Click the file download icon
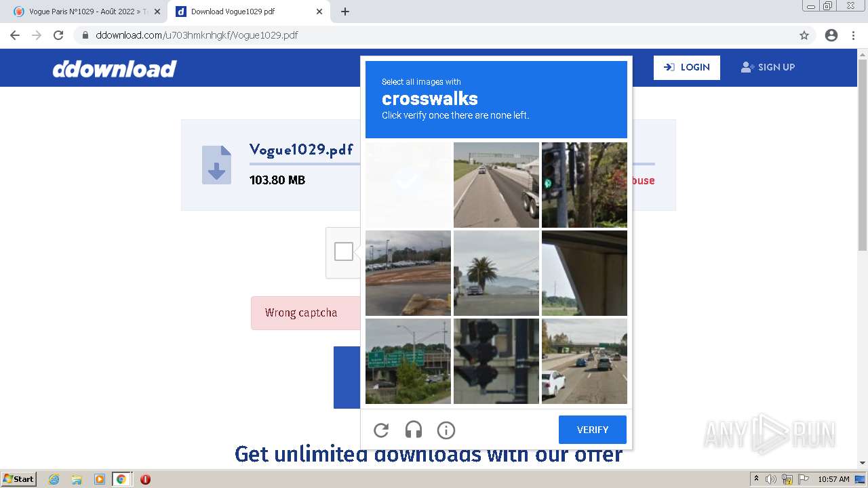868x488 pixels. click(216, 165)
